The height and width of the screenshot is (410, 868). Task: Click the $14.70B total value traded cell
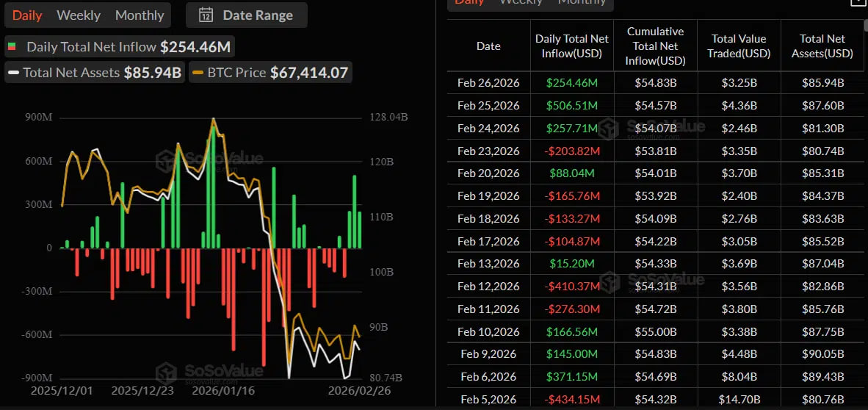(x=739, y=399)
